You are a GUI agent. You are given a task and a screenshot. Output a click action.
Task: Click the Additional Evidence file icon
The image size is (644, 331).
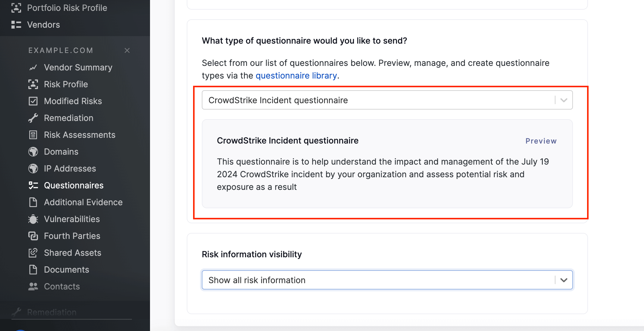[x=33, y=202]
